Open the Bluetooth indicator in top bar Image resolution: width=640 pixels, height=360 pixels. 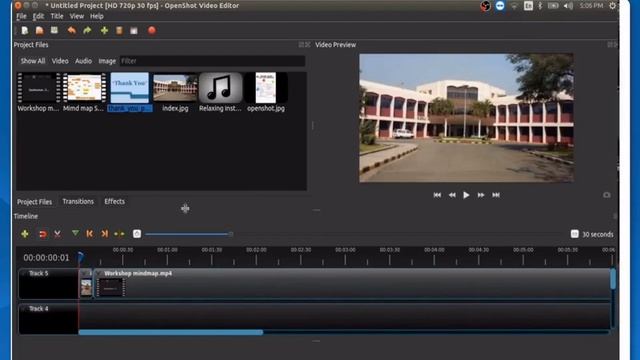tap(540, 6)
